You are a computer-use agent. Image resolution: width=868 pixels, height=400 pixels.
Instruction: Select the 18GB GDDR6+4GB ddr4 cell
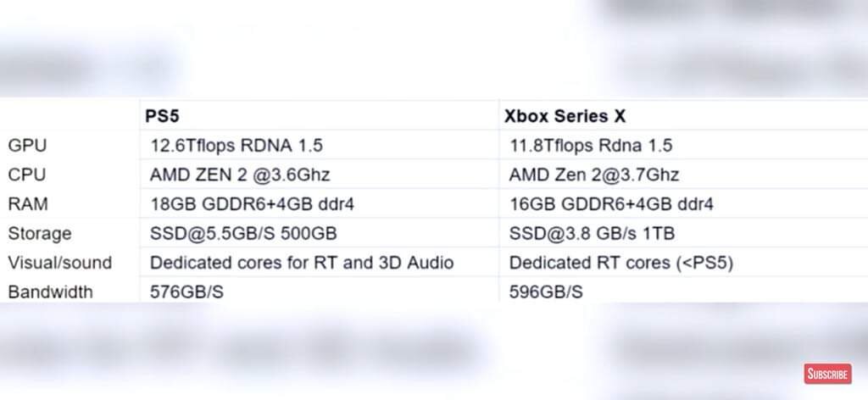pyautogui.click(x=252, y=204)
